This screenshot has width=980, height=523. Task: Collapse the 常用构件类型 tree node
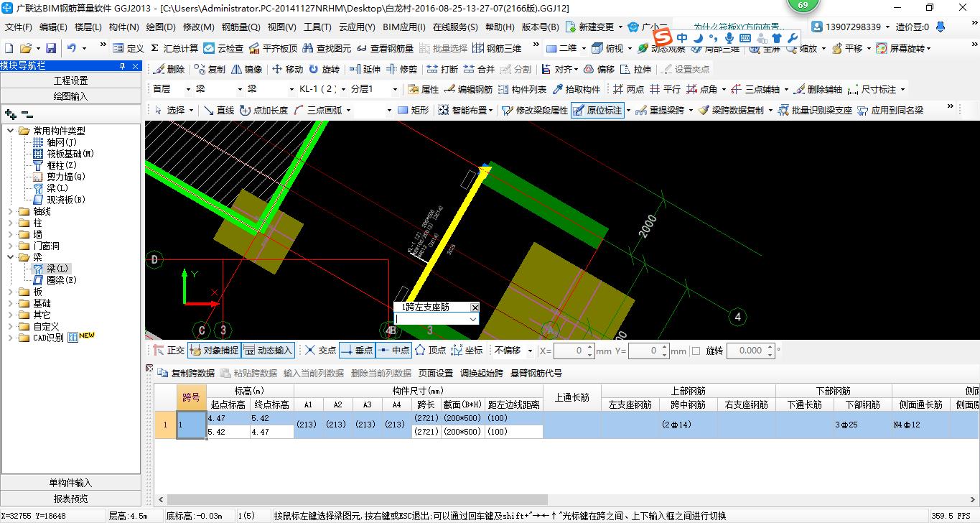pyautogui.click(x=11, y=131)
